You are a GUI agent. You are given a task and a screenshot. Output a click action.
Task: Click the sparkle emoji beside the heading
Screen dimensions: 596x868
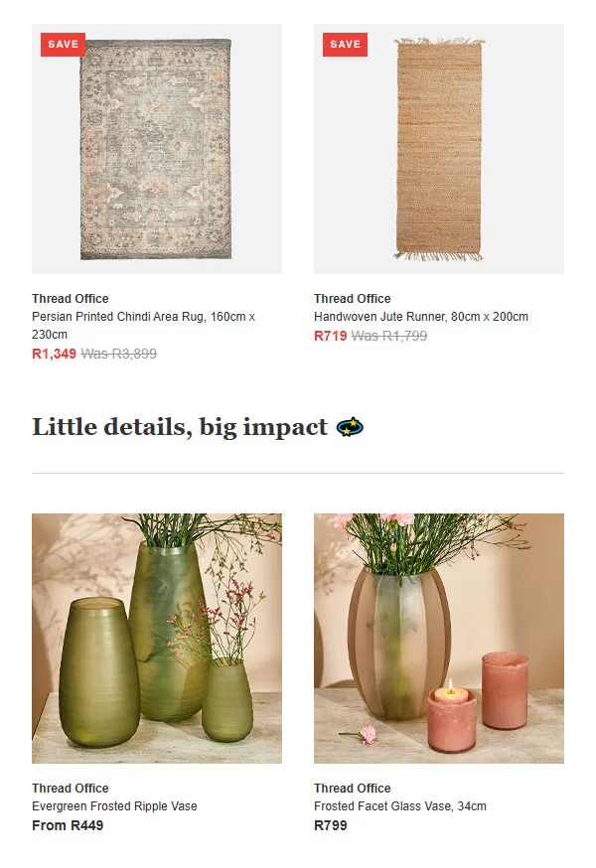(x=350, y=427)
